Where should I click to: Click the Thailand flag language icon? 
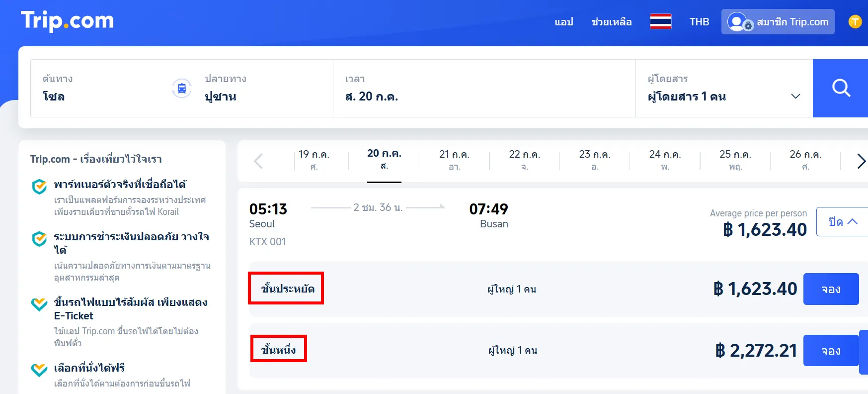coord(660,21)
